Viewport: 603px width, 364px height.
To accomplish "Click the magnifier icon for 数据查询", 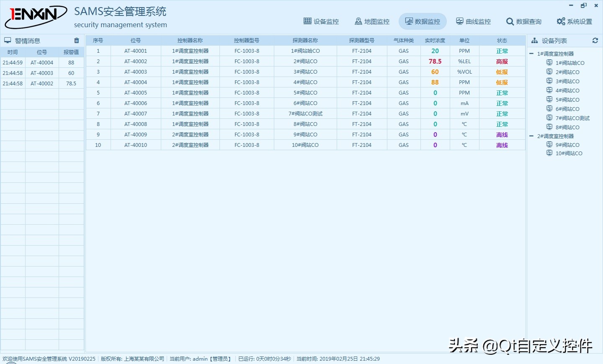I will (510, 21).
